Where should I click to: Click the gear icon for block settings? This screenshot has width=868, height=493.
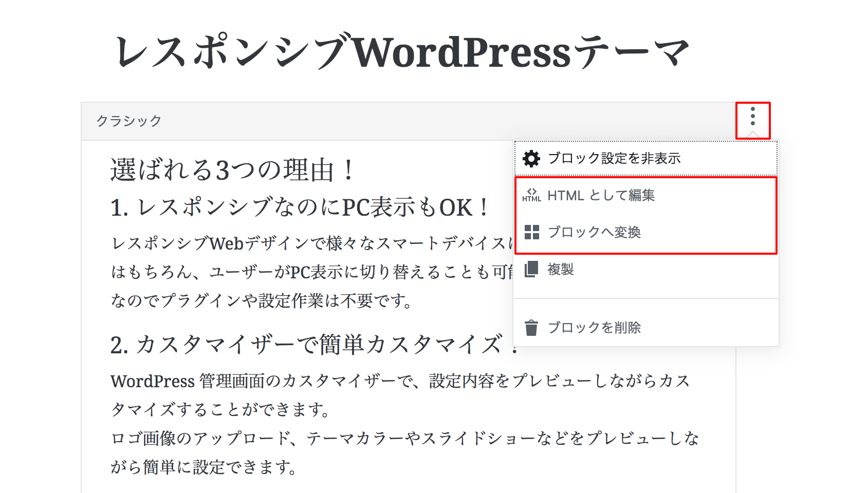pos(531,159)
